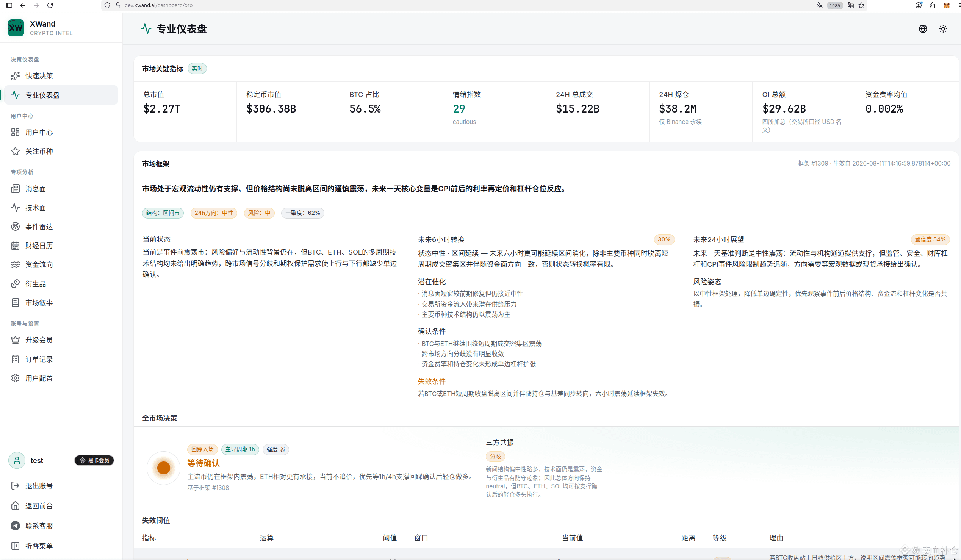Open 联系客服 telegram icon
The width and height of the screenshot is (961, 560).
pyautogui.click(x=15, y=526)
